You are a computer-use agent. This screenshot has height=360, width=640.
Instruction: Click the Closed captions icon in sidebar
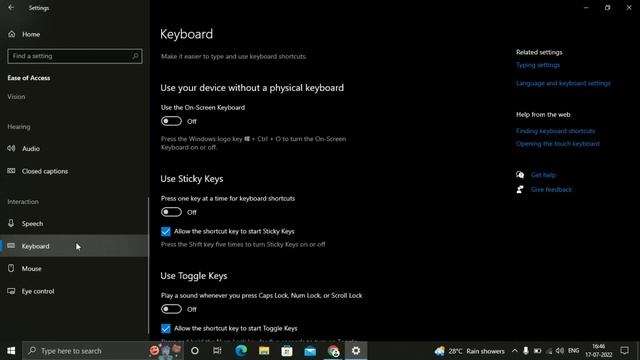tap(11, 171)
